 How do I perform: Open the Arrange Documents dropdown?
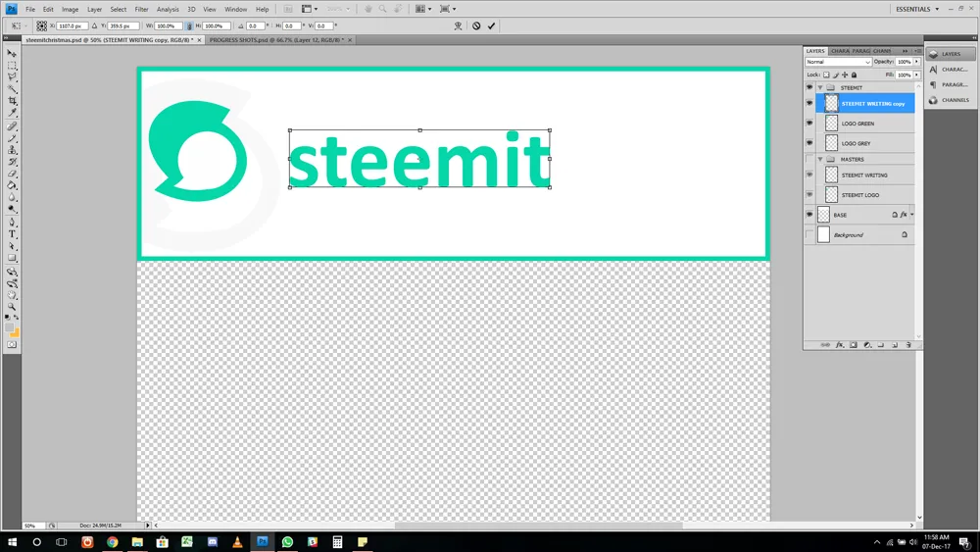[x=423, y=9]
